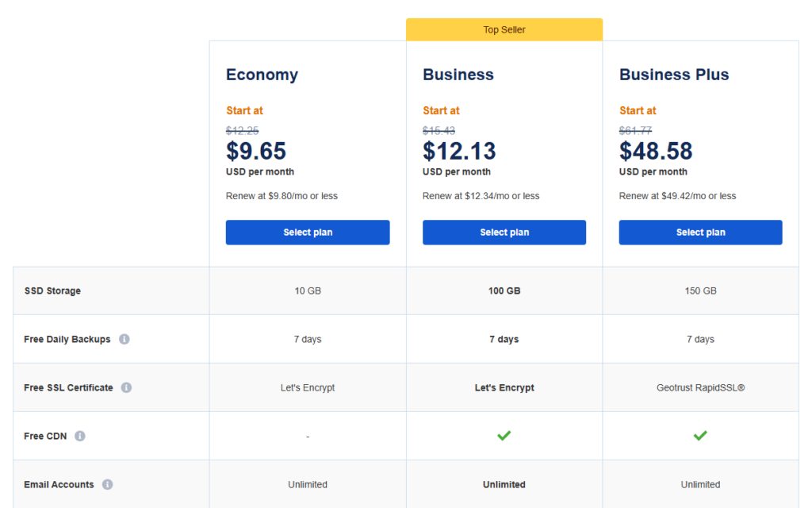Click the Geotrust RapidSSL cell
The image size is (812, 508).
pyautogui.click(x=700, y=387)
